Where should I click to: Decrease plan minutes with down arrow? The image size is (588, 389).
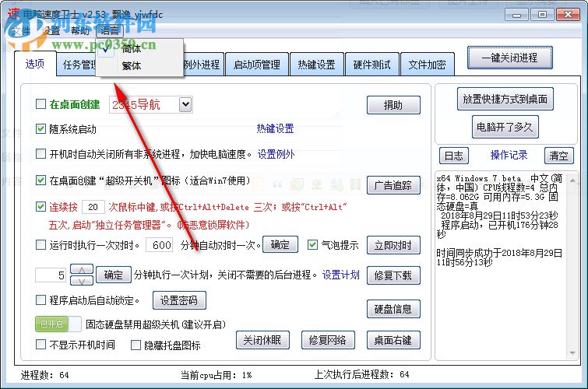click(82, 281)
